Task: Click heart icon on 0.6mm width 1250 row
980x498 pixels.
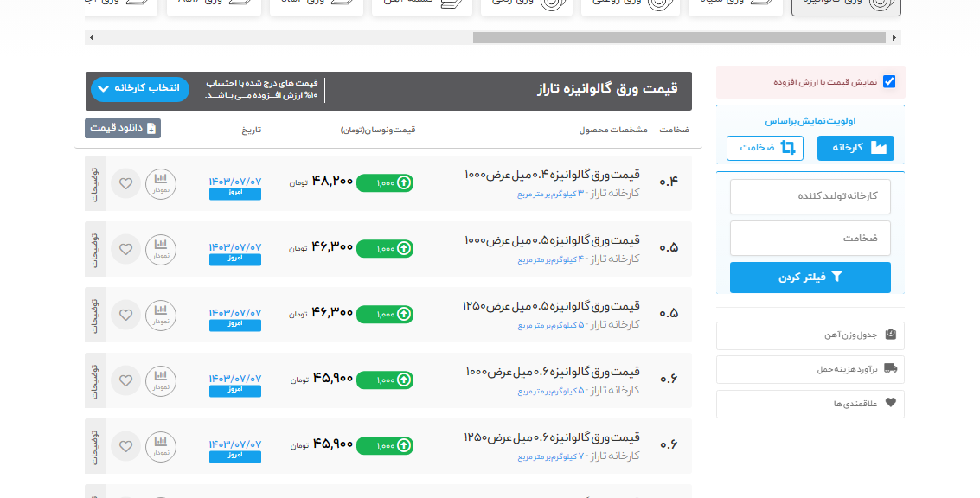Action: [x=126, y=446]
